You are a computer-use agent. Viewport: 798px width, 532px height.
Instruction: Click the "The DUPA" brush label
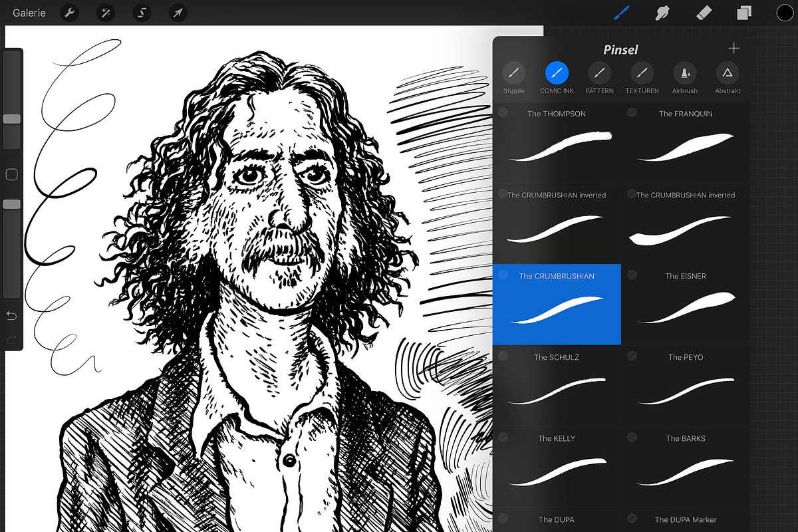click(x=557, y=519)
